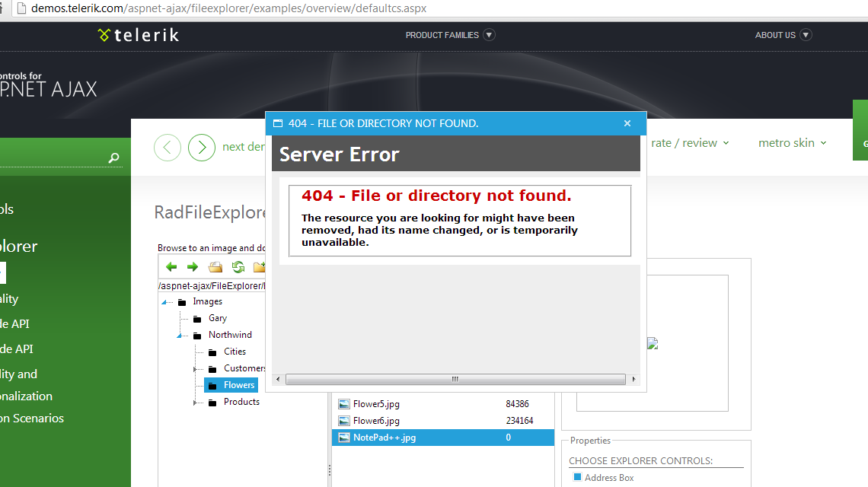868x487 pixels.
Task: Open the 'nalization' sidebar link
Action: (x=26, y=396)
